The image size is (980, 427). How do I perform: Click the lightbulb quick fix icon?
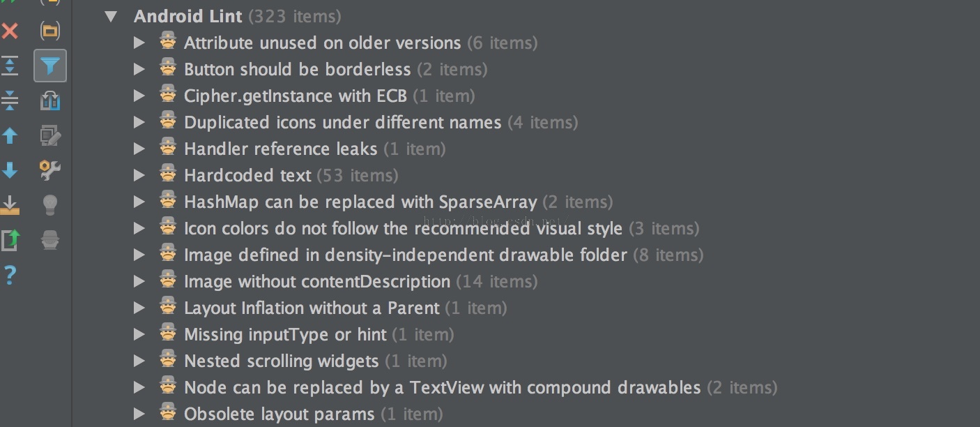50,204
